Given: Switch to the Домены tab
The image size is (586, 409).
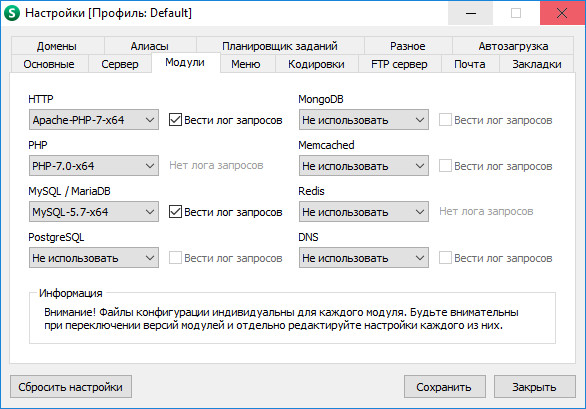Looking at the screenshot, I should (57, 46).
